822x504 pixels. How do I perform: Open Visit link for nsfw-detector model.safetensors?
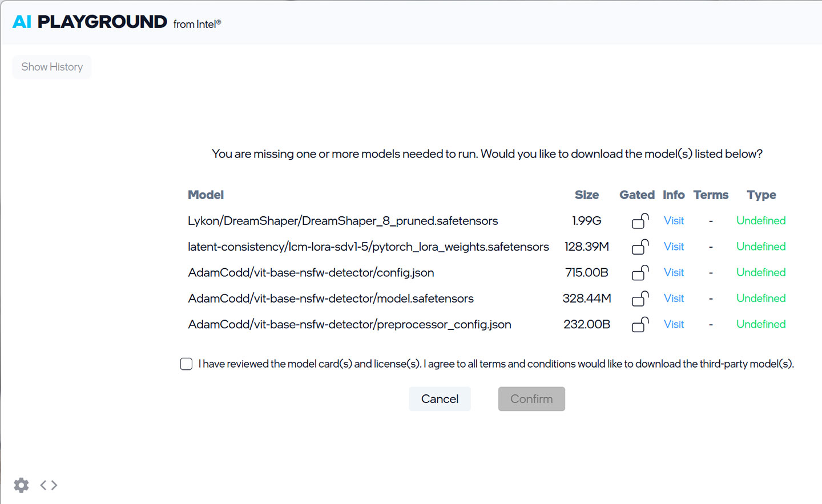click(674, 299)
